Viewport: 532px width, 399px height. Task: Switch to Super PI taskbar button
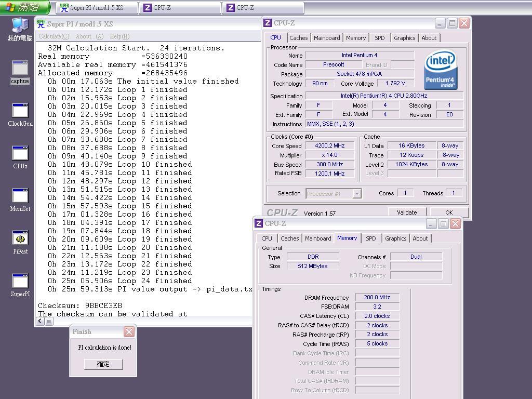[97, 7]
